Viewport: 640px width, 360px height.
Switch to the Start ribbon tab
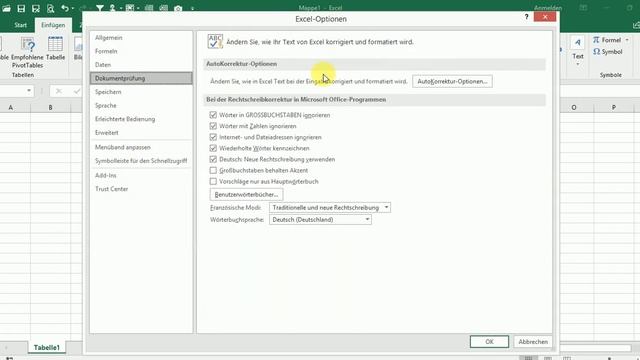click(x=20, y=25)
